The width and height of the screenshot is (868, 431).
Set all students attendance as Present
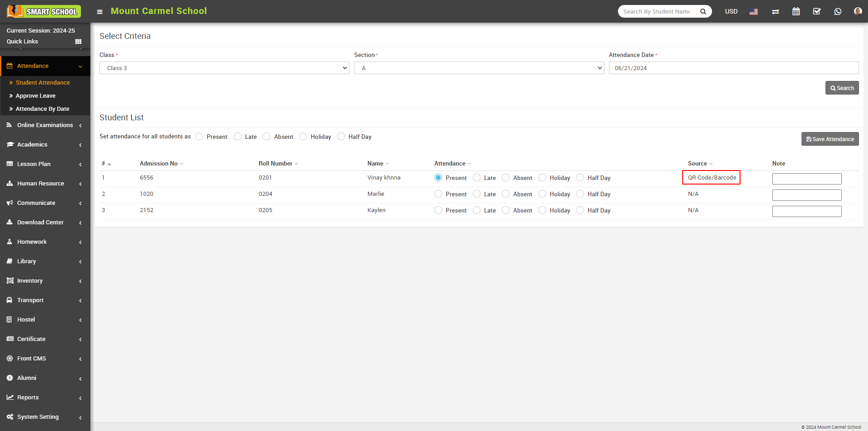199,136
